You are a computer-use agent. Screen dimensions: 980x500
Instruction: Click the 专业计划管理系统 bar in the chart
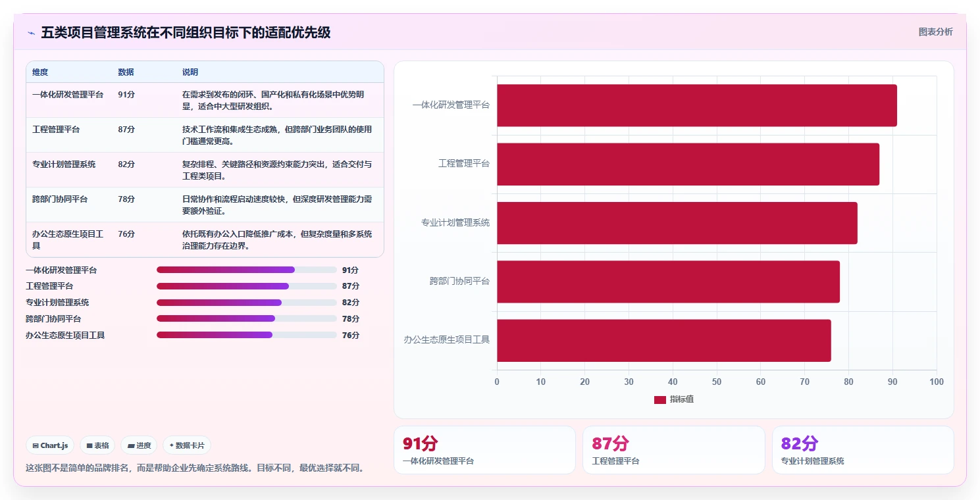click(x=677, y=223)
